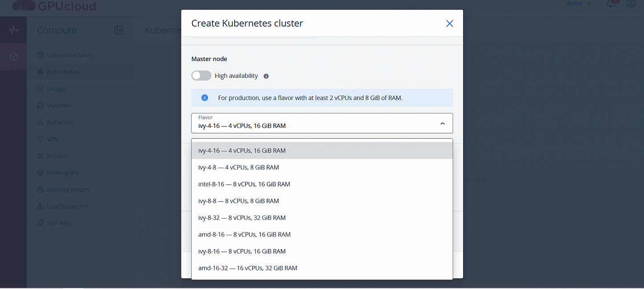Click the Kubernetes helm icon in the sidebar
The image size is (644, 289).
(40, 72)
